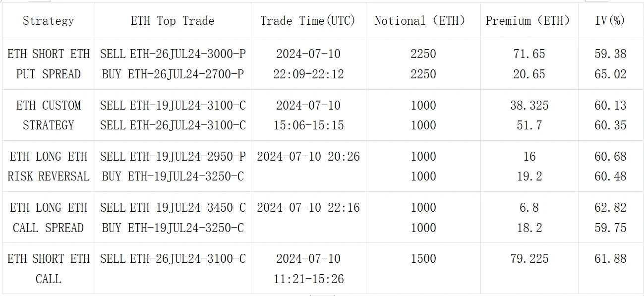Viewport: 644px width, 296px height.
Task: Select the ETH LONG ETH RISK REVERSAL cell
Action: [48, 167]
